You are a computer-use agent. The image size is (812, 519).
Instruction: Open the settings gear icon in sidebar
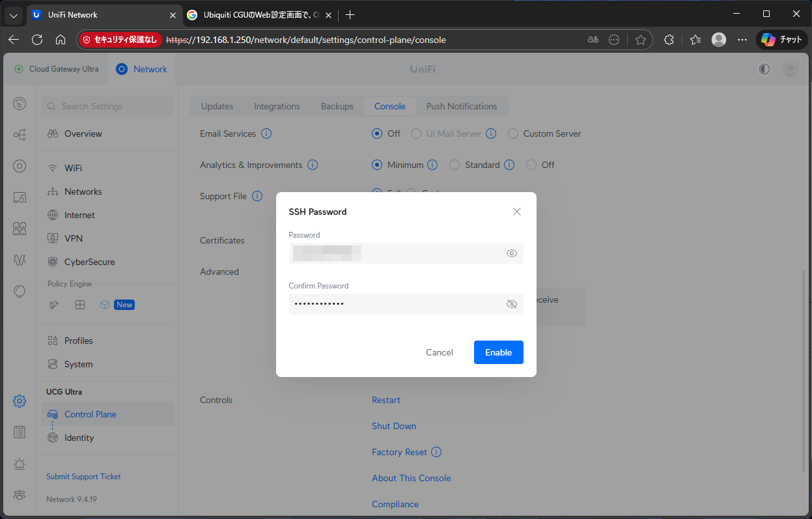(20, 401)
